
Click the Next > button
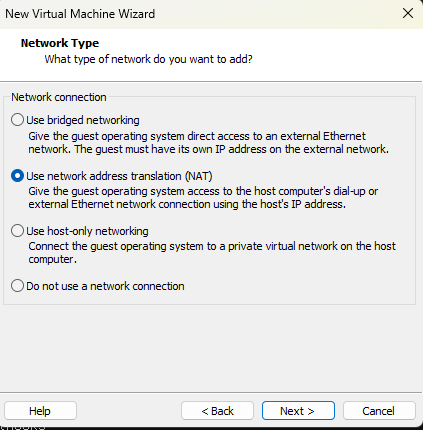(x=298, y=411)
